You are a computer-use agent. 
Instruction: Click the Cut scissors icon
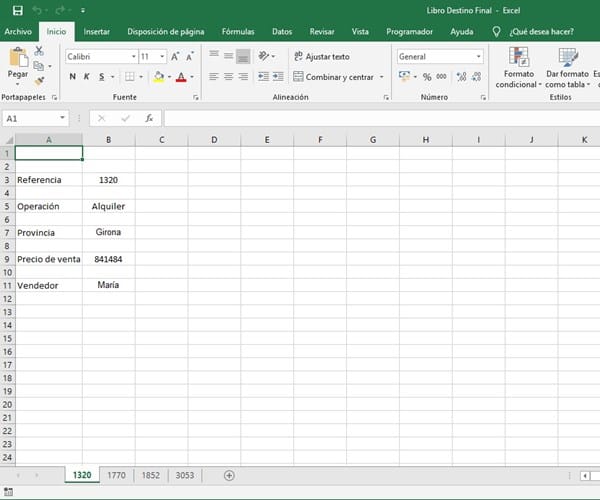pos(39,50)
